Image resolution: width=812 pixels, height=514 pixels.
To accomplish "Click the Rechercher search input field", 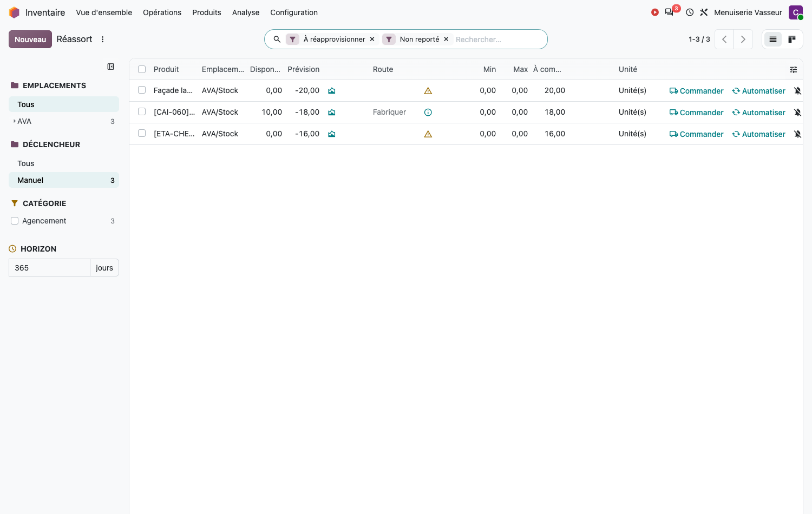I will (x=498, y=39).
